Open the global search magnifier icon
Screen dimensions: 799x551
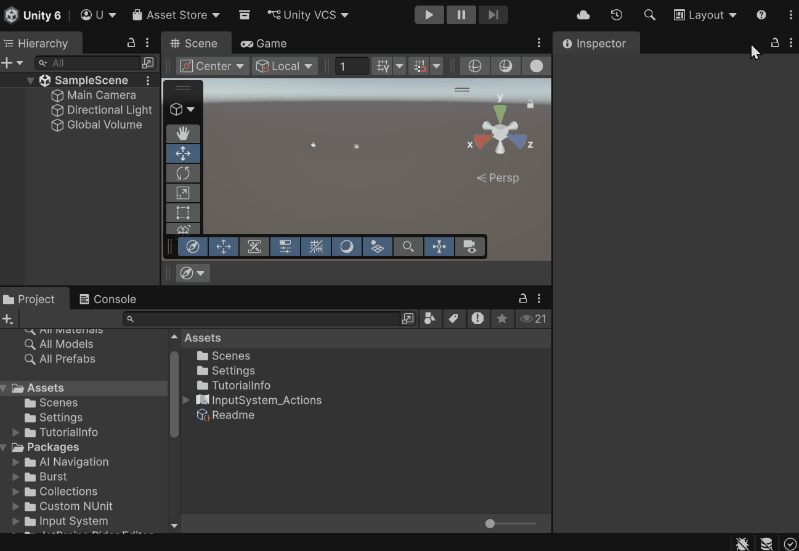[650, 15]
